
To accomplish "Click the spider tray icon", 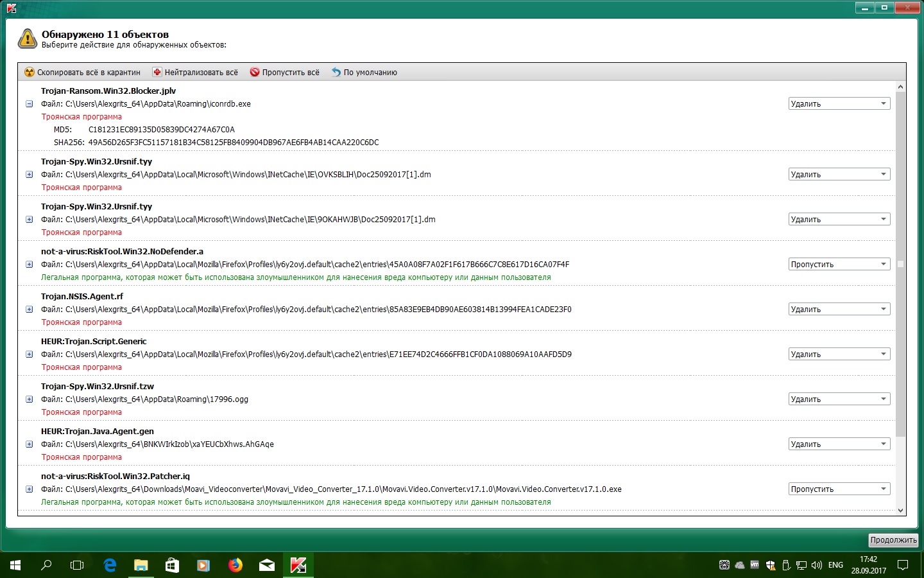I will (x=724, y=565).
